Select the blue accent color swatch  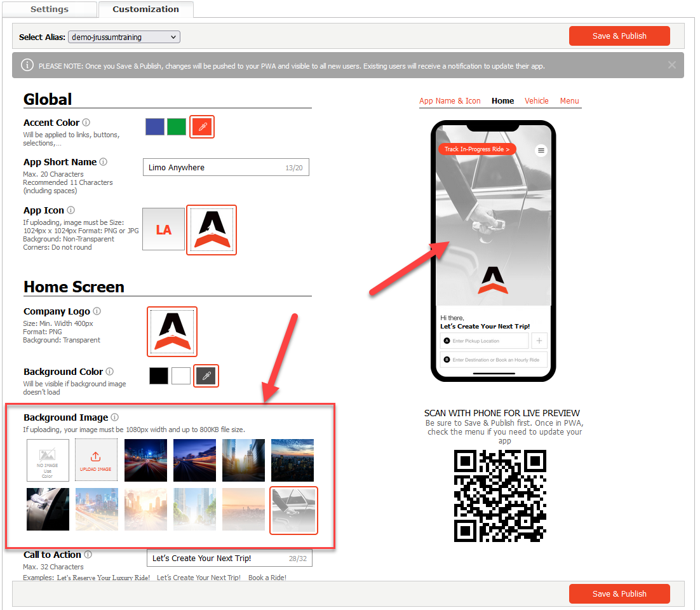click(155, 127)
